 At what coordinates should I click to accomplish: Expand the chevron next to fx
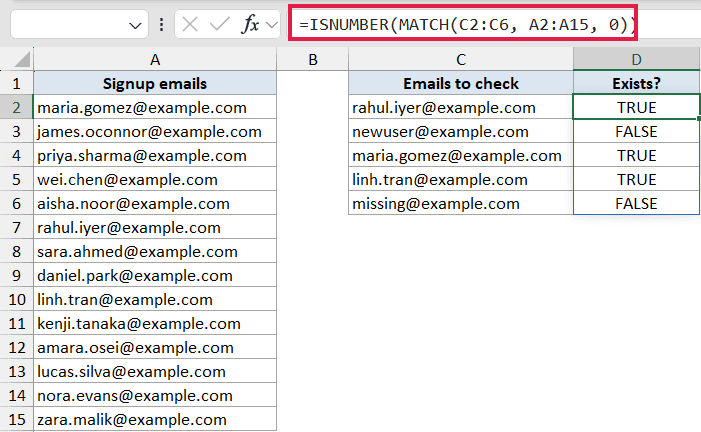point(271,25)
